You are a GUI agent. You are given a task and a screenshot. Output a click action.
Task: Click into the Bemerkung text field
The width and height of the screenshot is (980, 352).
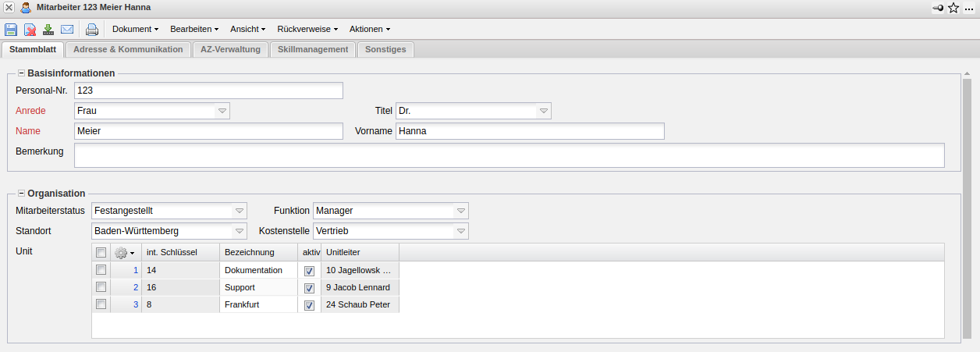coord(509,155)
